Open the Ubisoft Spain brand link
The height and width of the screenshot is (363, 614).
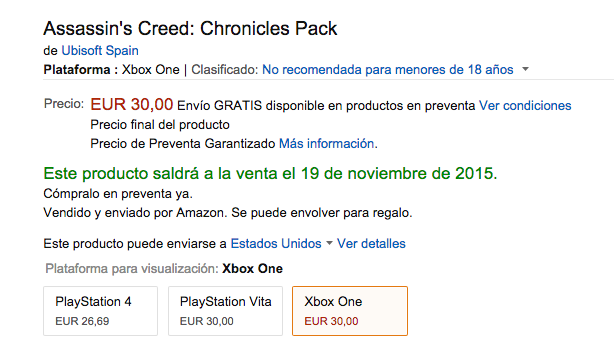click(x=100, y=51)
